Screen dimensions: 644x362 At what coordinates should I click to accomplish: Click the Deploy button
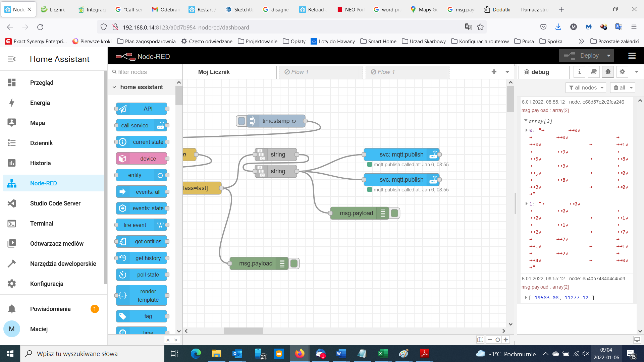click(x=582, y=56)
